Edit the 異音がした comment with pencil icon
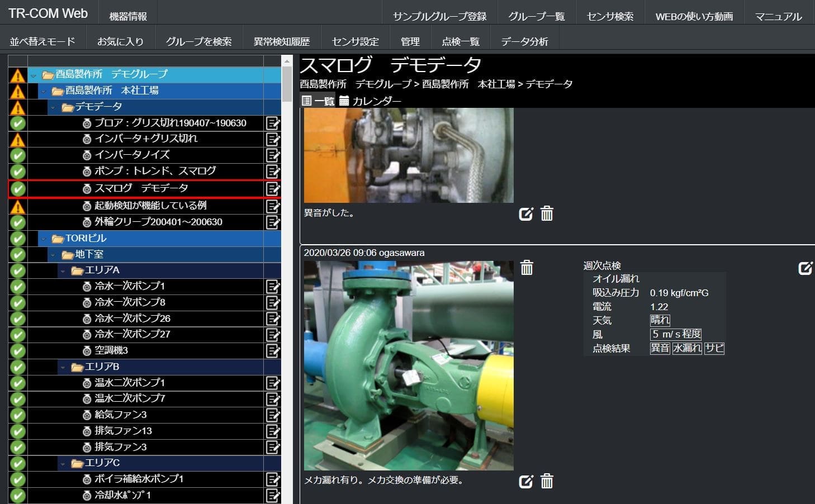 coord(526,213)
